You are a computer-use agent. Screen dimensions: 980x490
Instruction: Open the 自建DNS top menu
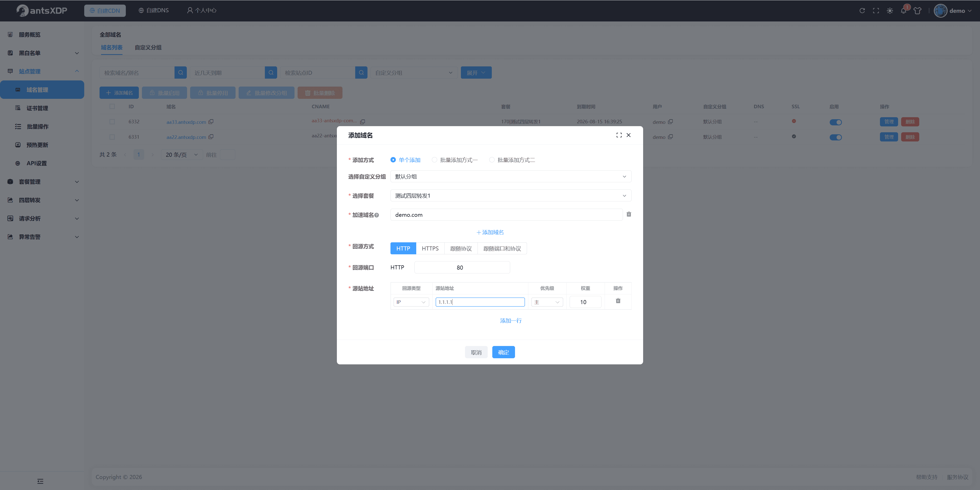tap(154, 11)
